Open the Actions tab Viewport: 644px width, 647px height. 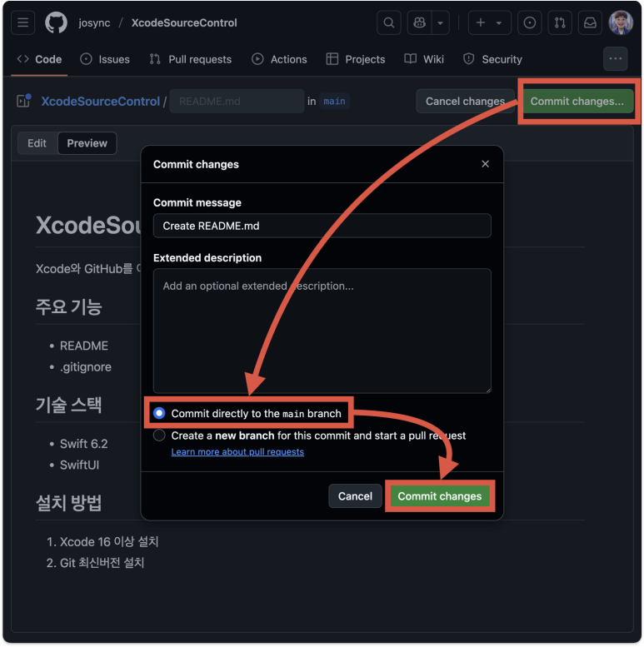click(279, 59)
